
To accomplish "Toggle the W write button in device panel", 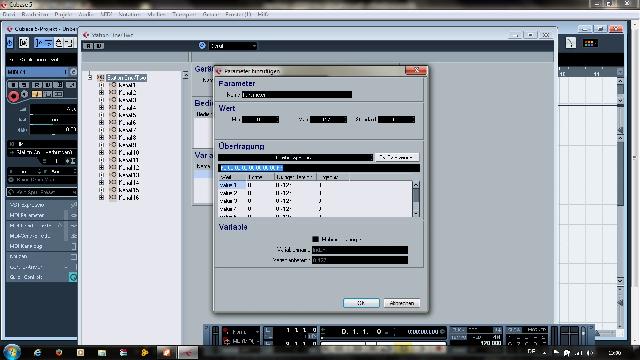I will [x=98, y=46].
